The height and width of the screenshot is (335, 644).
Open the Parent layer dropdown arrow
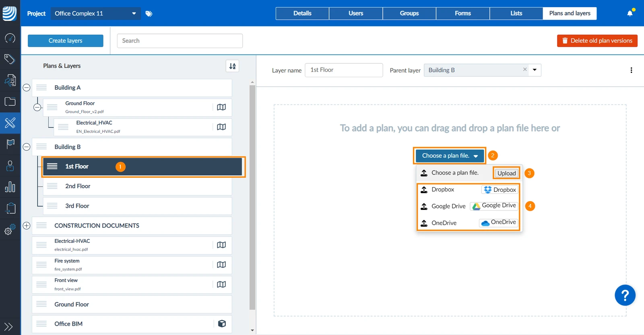tap(535, 70)
